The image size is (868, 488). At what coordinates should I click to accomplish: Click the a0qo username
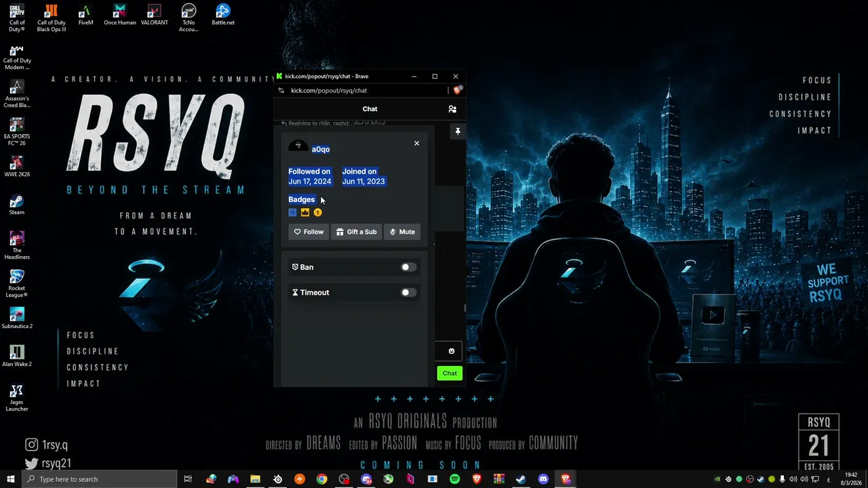tap(321, 149)
